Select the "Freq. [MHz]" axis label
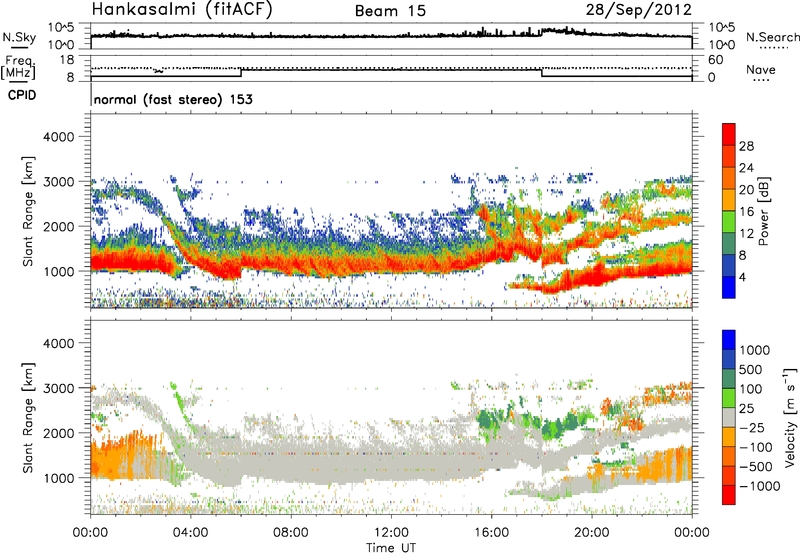This screenshot has height=554, width=800. 19,67
